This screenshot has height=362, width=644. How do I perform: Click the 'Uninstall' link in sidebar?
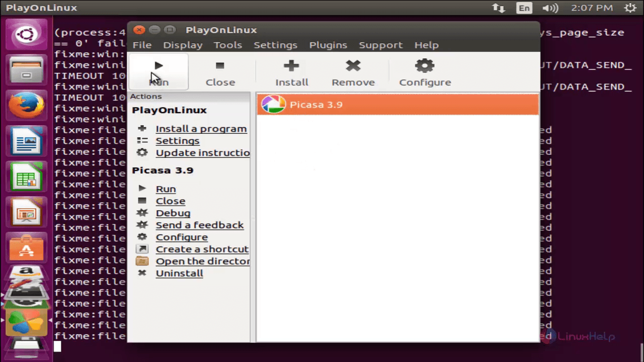(180, 274)
